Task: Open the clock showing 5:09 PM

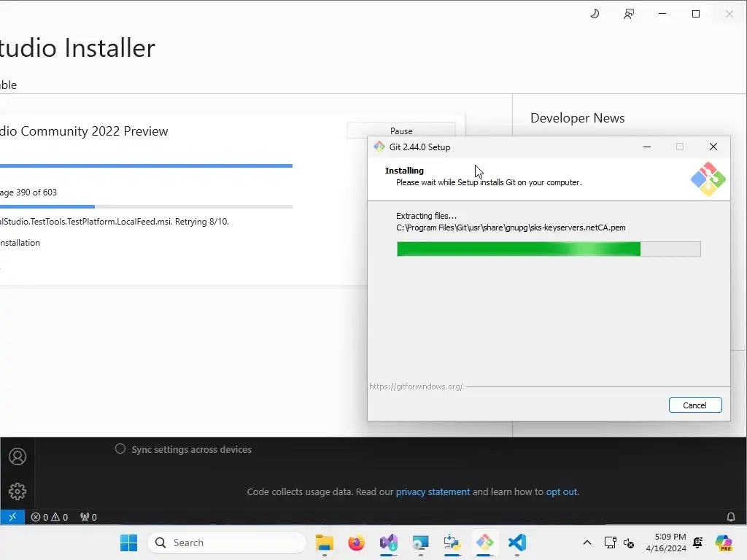Action: point(666,542)
